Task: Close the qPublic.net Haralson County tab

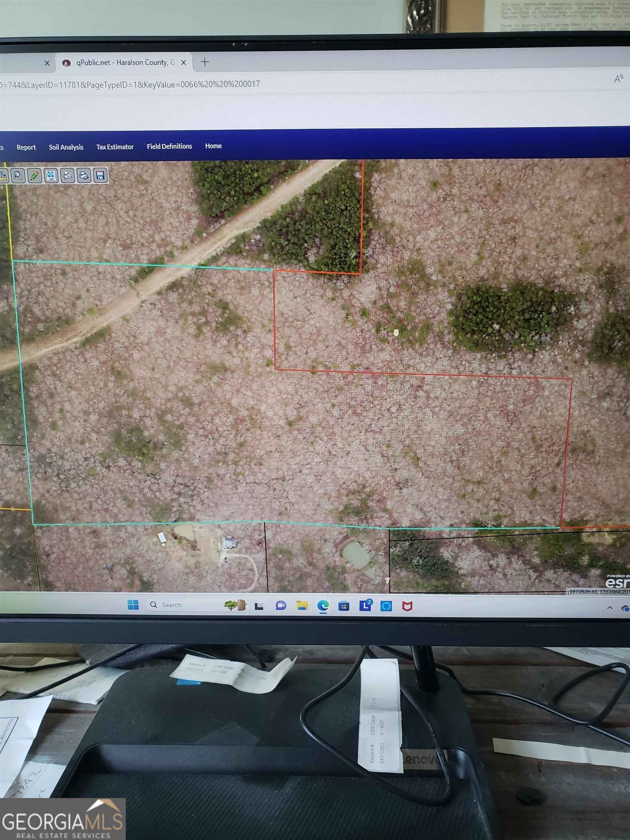Action: click(183, 63)
